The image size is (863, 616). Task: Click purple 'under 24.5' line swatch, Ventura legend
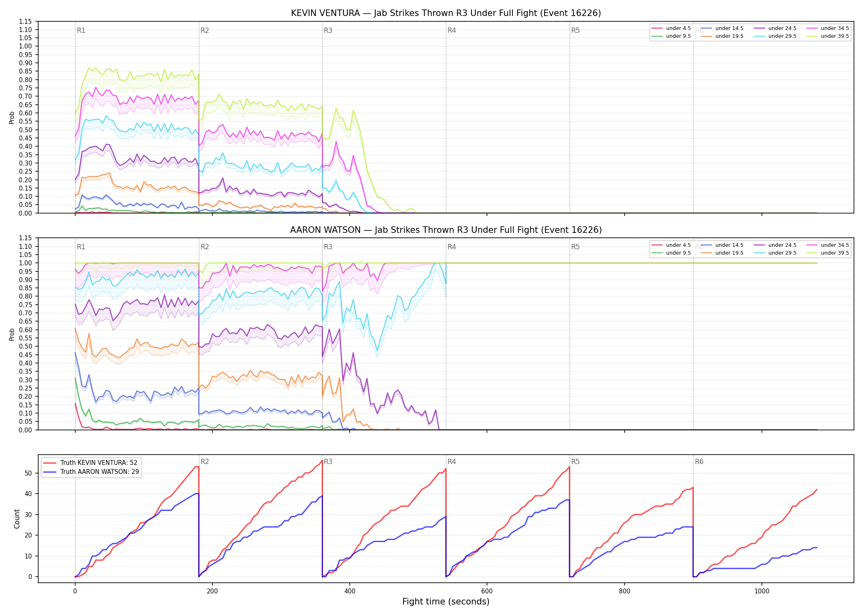(759, 28)
